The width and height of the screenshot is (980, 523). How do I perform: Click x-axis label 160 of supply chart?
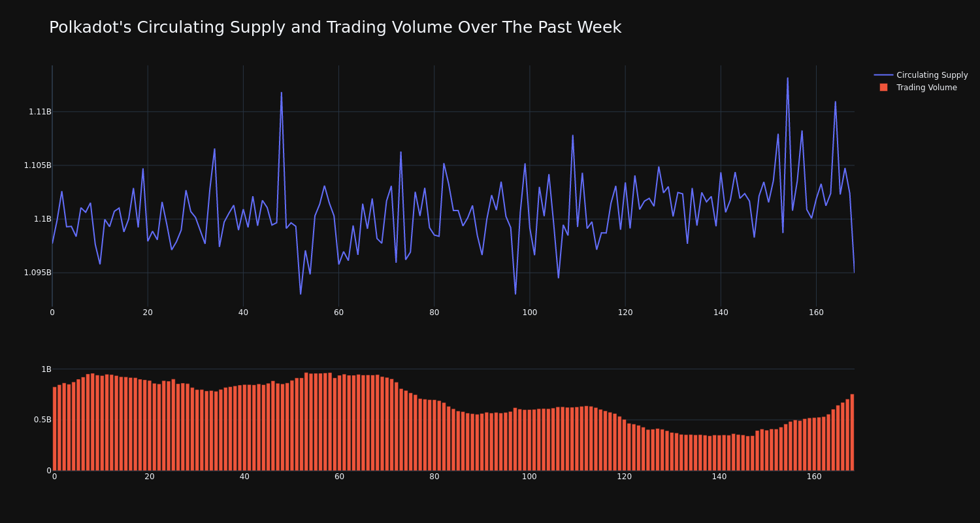(816, 312)
